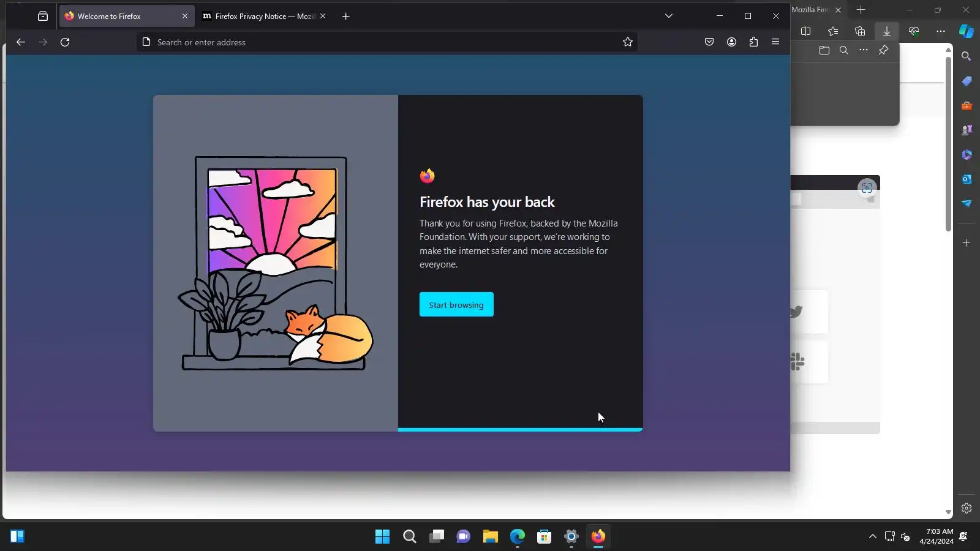The width and height of the screenshot is (980, 551).
Task: Open downloads folder from Edge downloads panel
Action: 824,50
